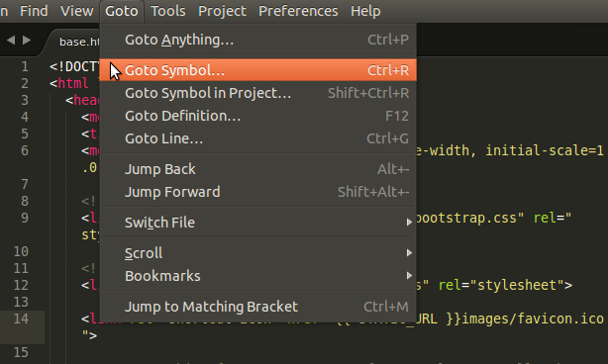
Task: Click the initial-scale=1 text in code
Action: click(x=545, y=150)
